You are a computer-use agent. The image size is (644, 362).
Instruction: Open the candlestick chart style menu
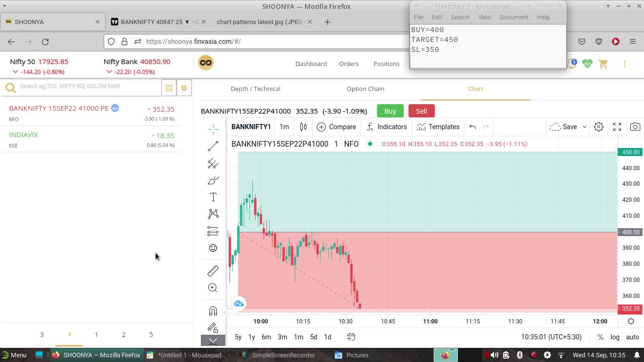pos(303,127)
